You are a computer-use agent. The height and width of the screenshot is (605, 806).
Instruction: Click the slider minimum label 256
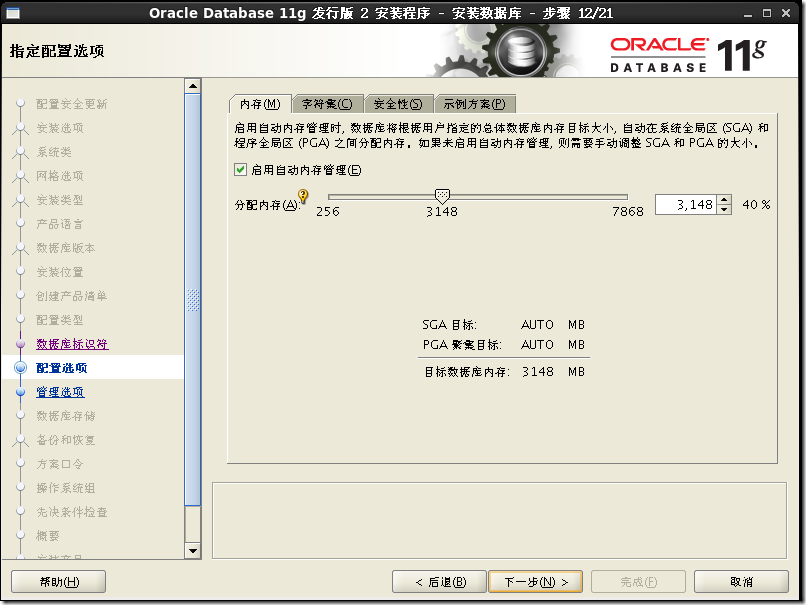[x=328, y=212]
